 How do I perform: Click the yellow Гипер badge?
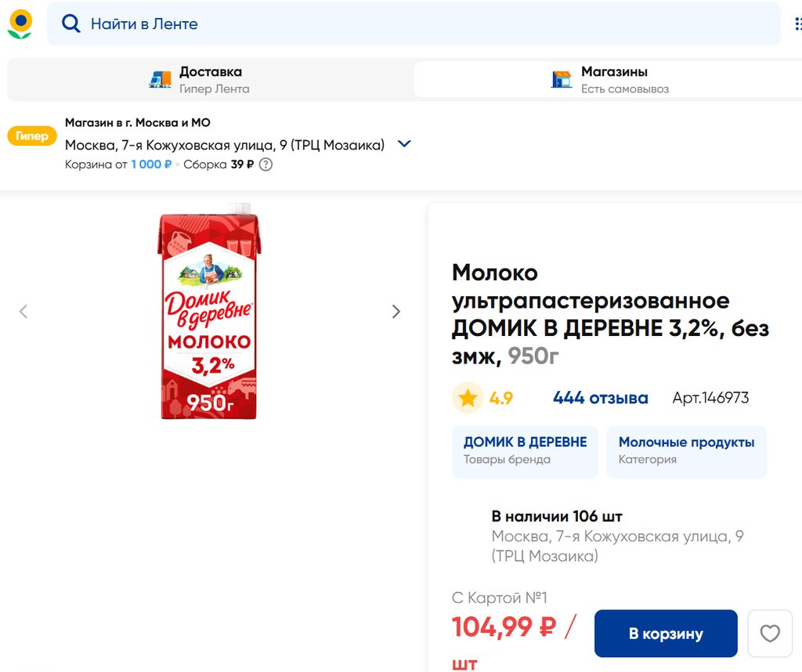[32, 136]
